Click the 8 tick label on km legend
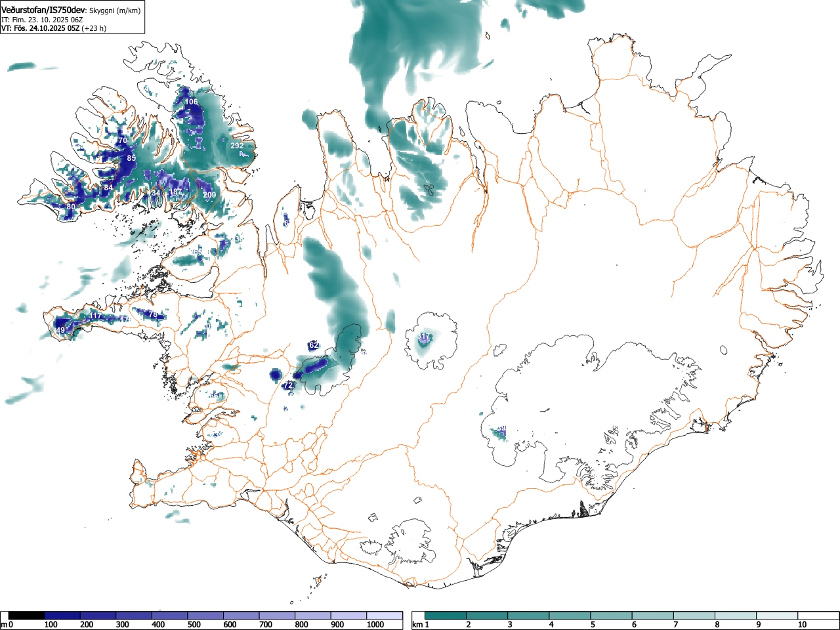840x630 pixels. tap(717, 625)
